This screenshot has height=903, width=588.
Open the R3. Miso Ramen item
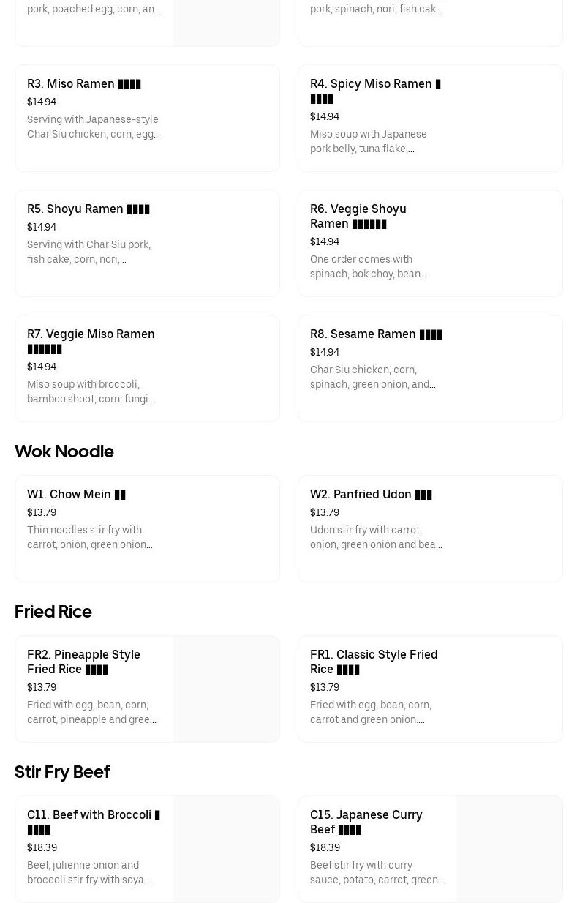(x=84, y=84)
